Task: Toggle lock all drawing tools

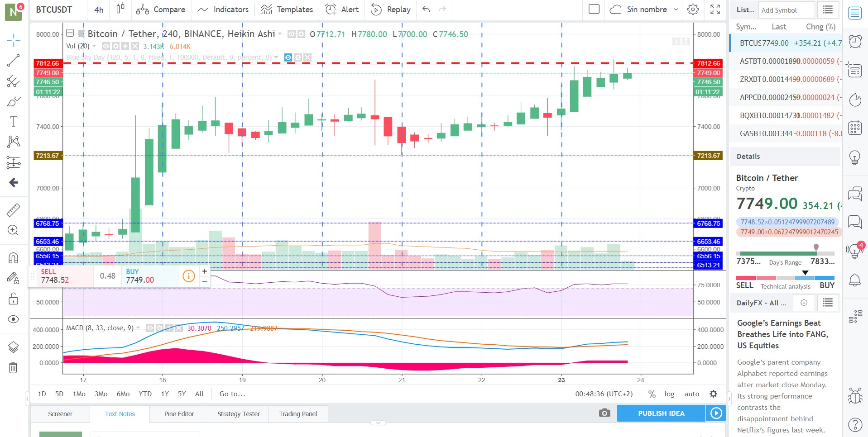Action: point(14,299)
